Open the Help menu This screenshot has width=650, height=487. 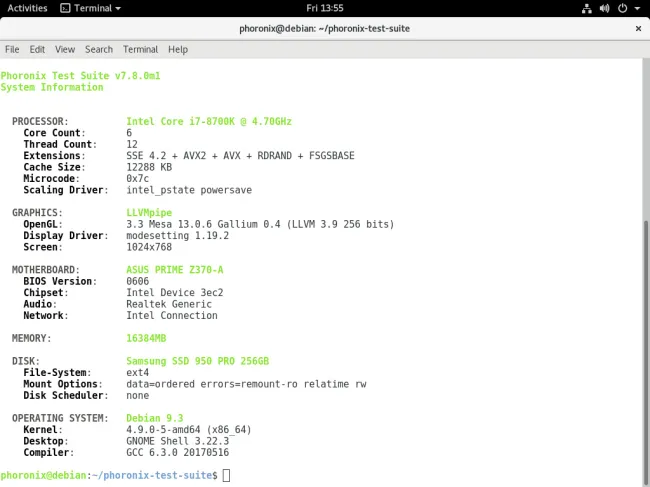point(178,49)
